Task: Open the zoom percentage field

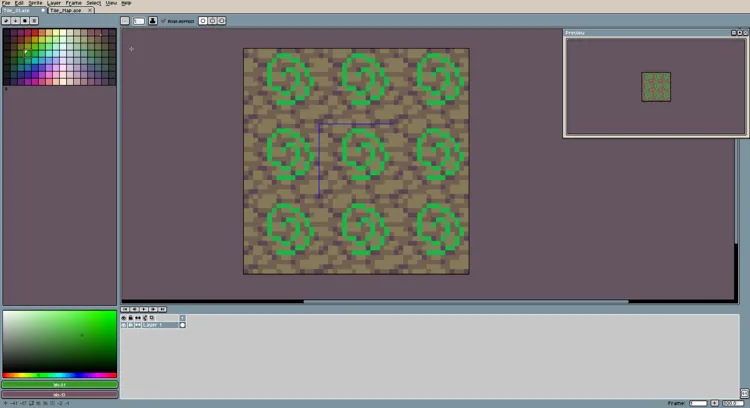Action: [x=732, y=403]
